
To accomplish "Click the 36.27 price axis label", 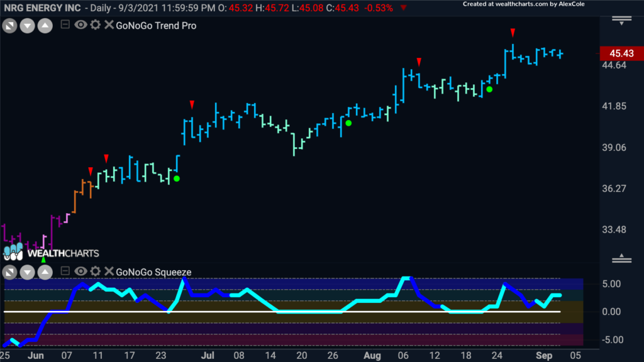I will pyautogui.click(x=614, y=189).
